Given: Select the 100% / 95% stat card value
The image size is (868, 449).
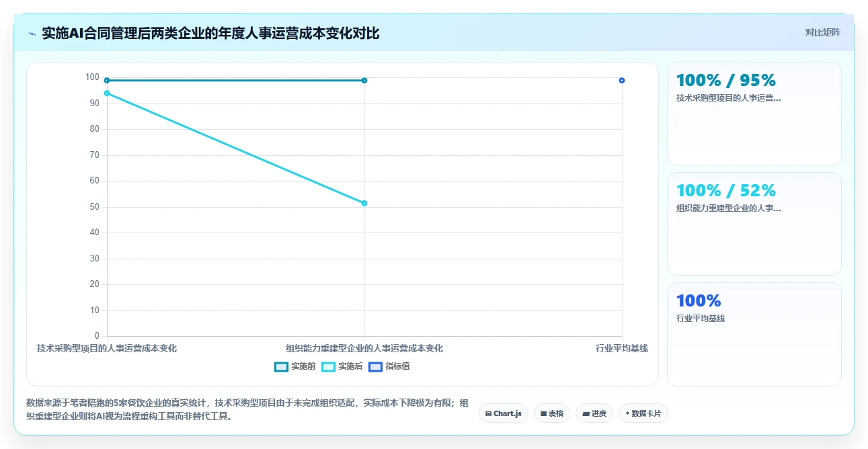Looking at the screenshot, I should (x=725, y=80).
